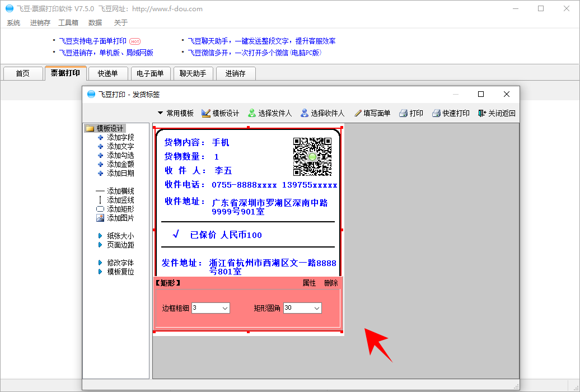The width and height of the screenshot is (580, 392).
Task: Click 快速打印 quick print icon
Action: pyautogui.click(x=437, y=113)
